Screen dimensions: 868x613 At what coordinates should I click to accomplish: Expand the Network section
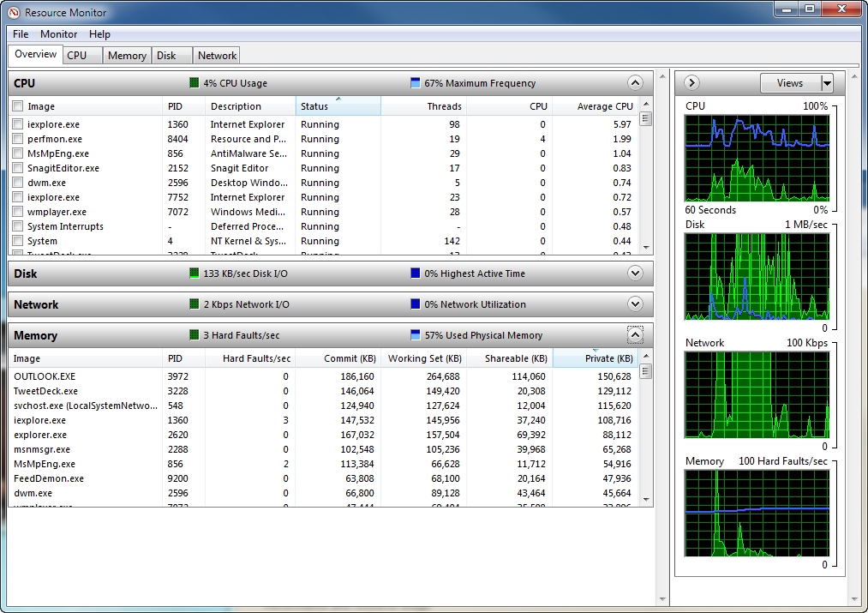[x=635, y=304]
